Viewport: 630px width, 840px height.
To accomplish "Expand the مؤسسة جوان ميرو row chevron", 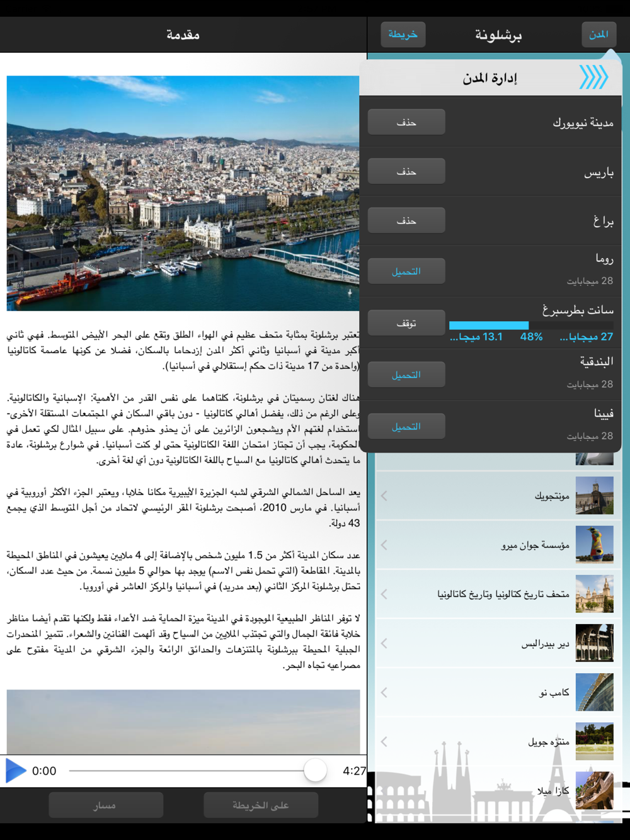I will coord(384,545).
